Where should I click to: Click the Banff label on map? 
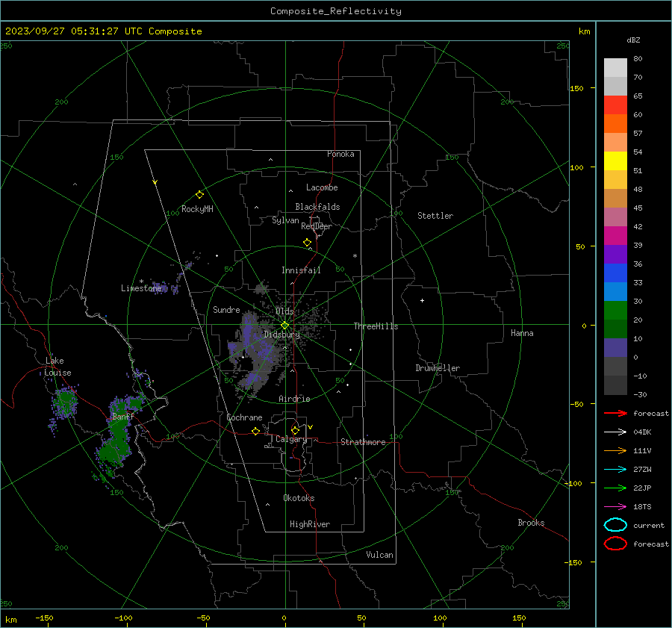pos(123,416)
